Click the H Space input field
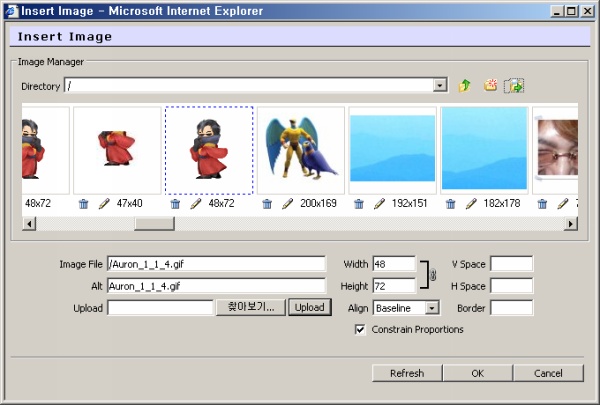 512,286
